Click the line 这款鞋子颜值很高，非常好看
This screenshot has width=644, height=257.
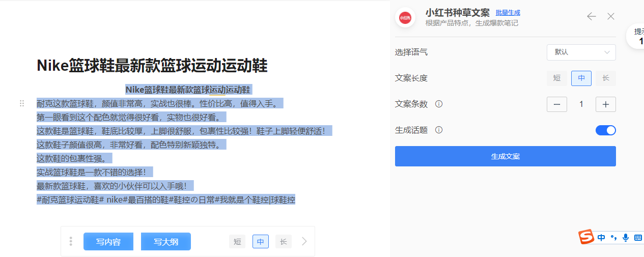(x=131, y=145)
